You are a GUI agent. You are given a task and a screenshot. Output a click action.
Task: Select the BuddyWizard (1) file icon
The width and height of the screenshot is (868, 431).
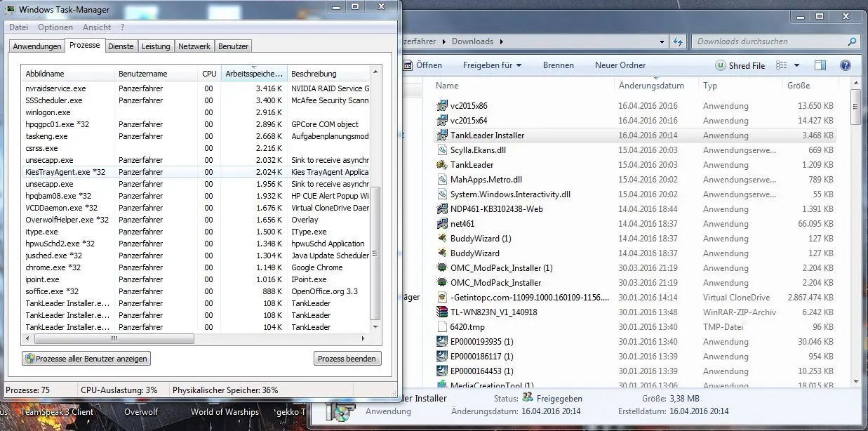(x=442, y=239)
